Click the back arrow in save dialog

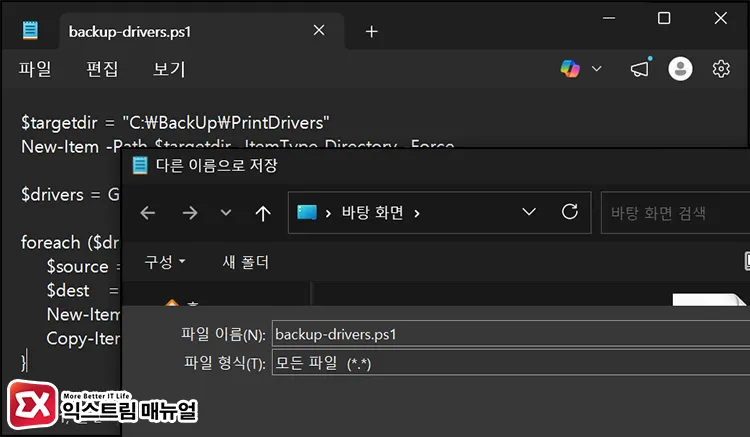tap(148, 213)
